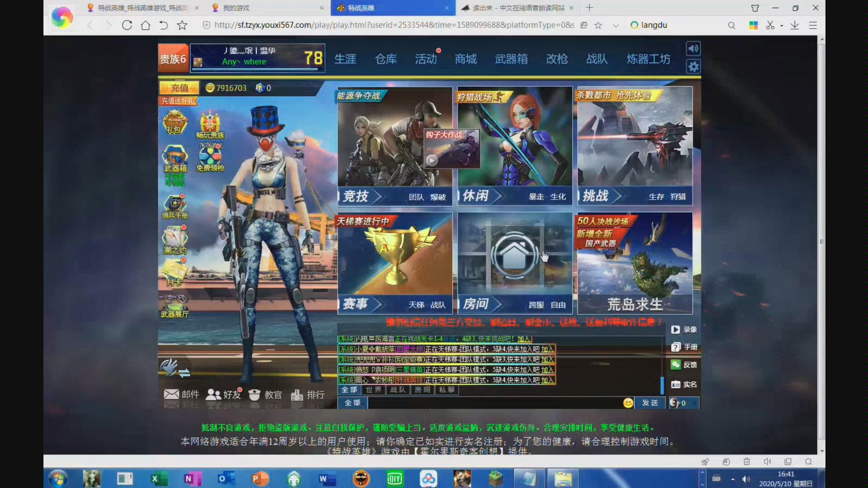Image resolution: width=868 pixels, height=488 pixels.
Task: Click the 发送 send button
Action: coord(650,402)
